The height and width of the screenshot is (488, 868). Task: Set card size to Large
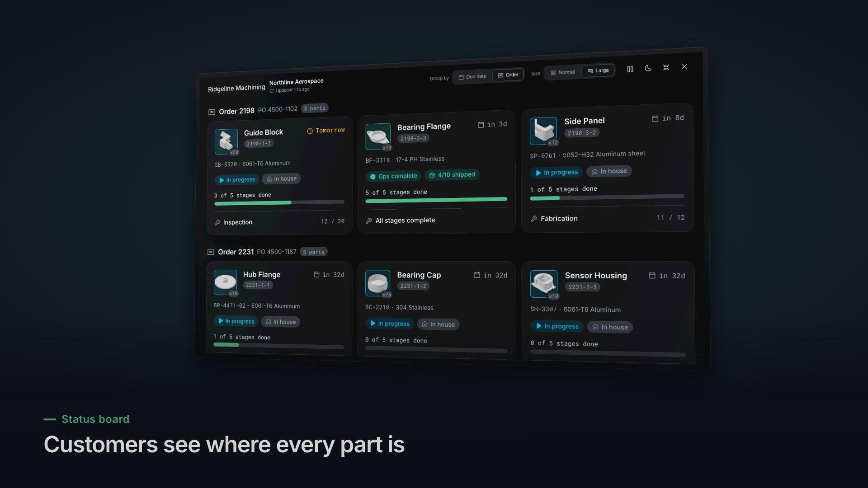598,70
